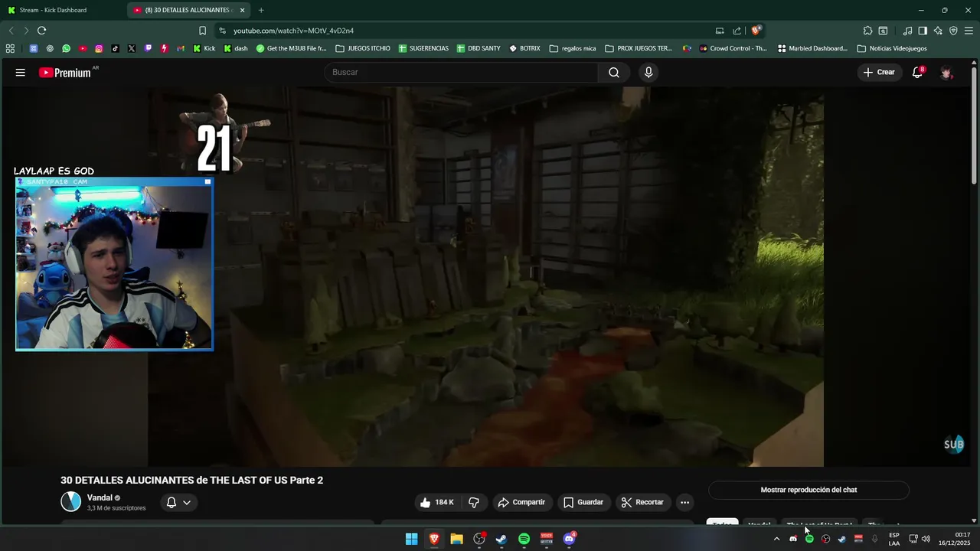Image resolution: width=980 pixels, height=551 pixels.
Task: Open regalos mica bookmarks folder
Action: [573, 48]
